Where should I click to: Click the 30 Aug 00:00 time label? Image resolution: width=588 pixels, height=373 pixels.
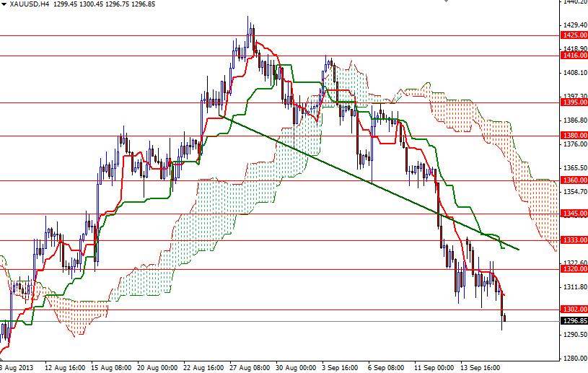[296, 368]
